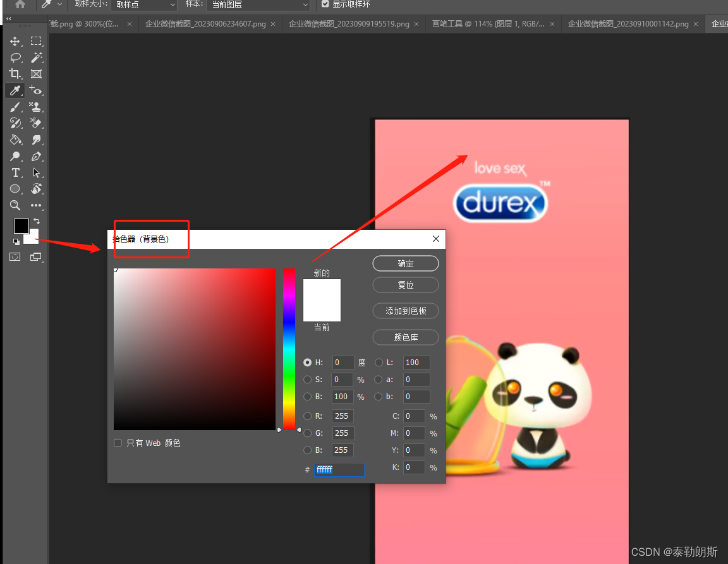Viewport: 728px width, 564px height.
Task: Change the screen mode
Action: tap(36, 256)
